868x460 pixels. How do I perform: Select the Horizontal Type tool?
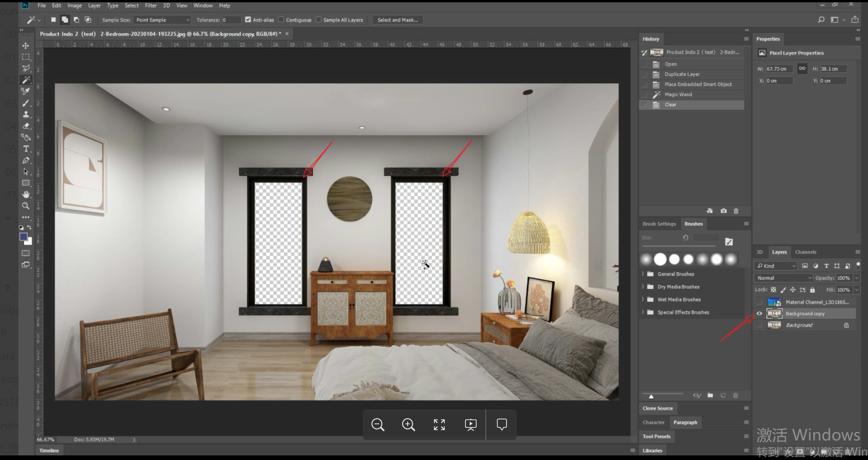26,149
